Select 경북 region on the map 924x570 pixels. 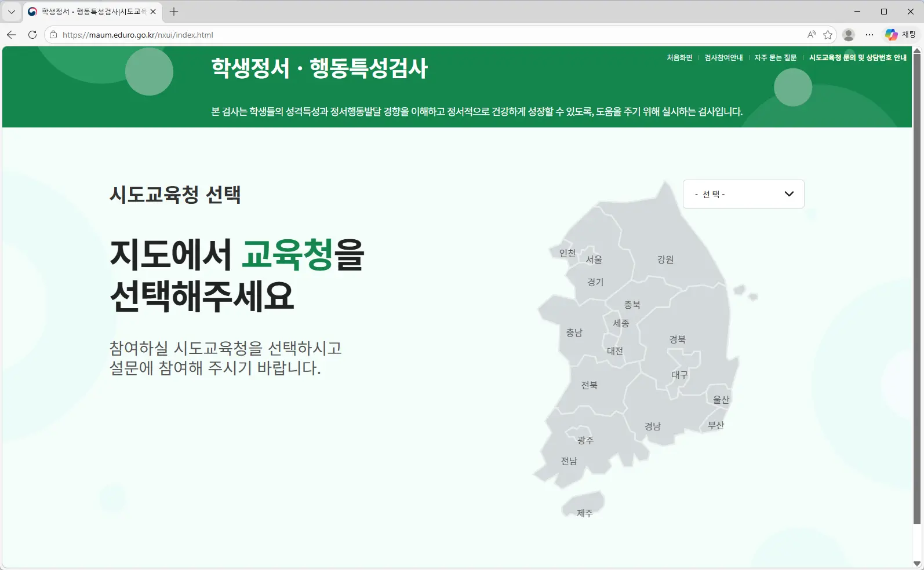[678, 339]
